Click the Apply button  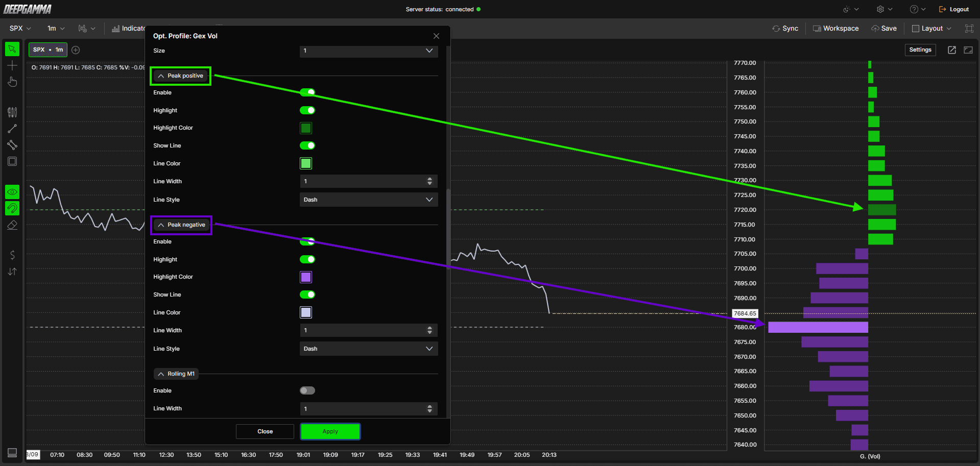(330, 431)
